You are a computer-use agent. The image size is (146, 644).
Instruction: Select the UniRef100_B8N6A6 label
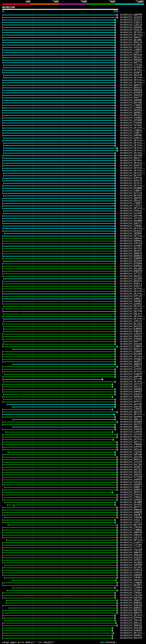[131, 509]
